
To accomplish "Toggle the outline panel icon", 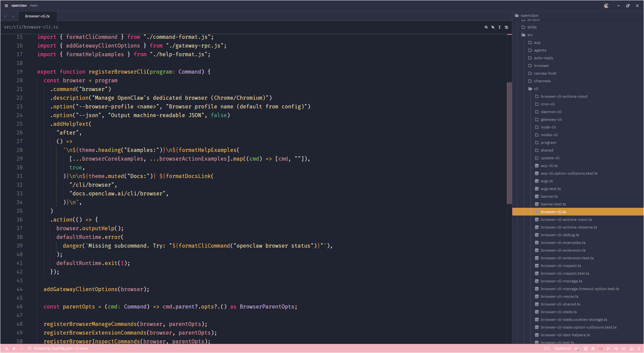I will (x=624, y=349).
